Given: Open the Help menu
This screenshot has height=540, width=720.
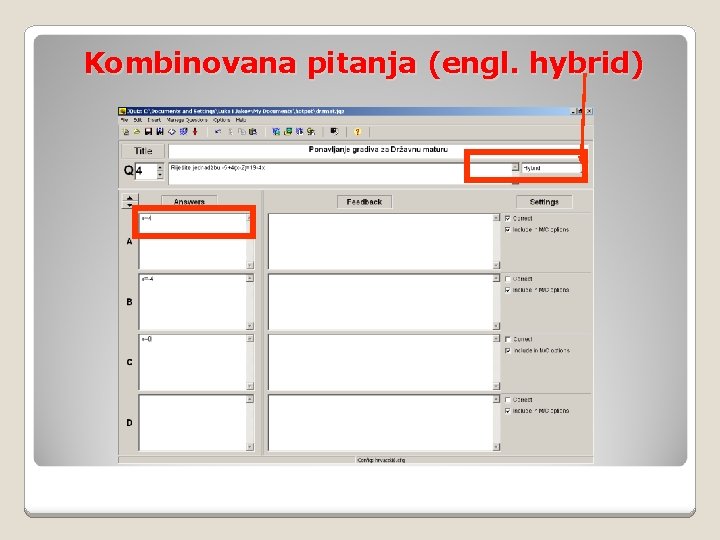Looking at the screenshot, I should point(241,120).
